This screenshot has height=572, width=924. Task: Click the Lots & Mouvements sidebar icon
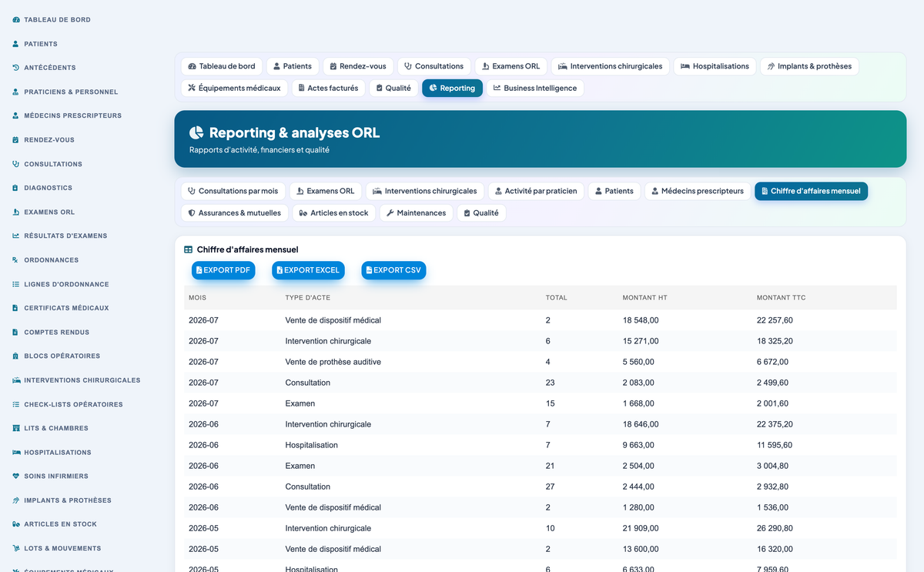click(16, 549)
